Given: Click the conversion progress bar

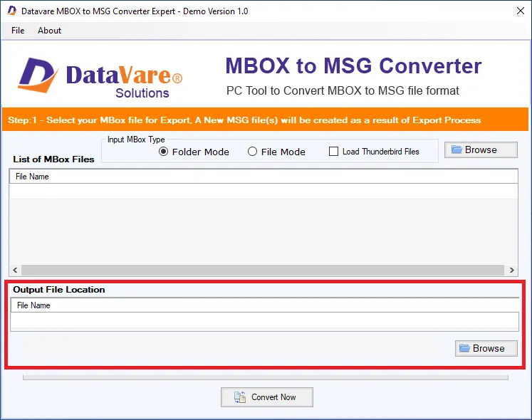Looking at the screenshot, I should 266,377.
